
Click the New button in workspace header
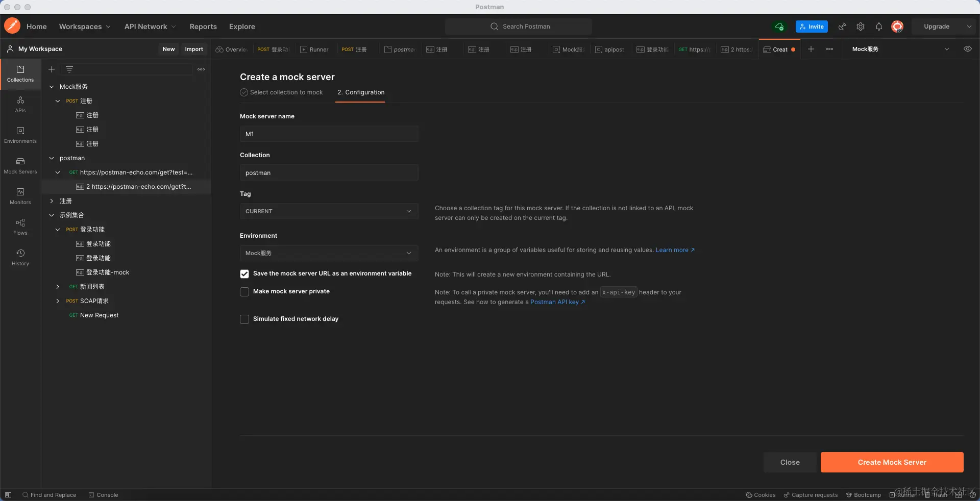pyautogui.click(x=168, y=49)
